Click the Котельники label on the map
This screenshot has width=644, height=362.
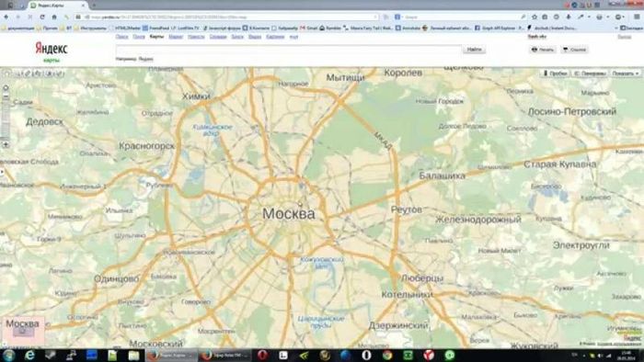[x=407, y=294]
